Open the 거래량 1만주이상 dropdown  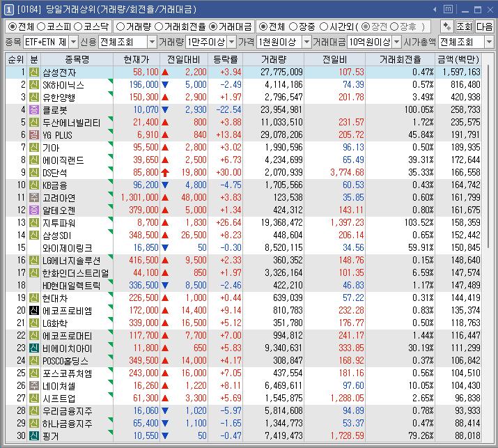coord(232,42)
